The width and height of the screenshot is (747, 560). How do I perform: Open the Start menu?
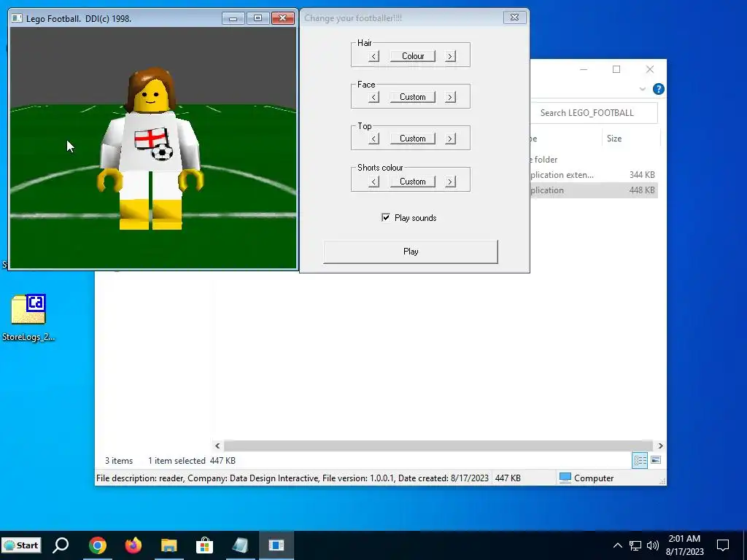pos(22,545)
